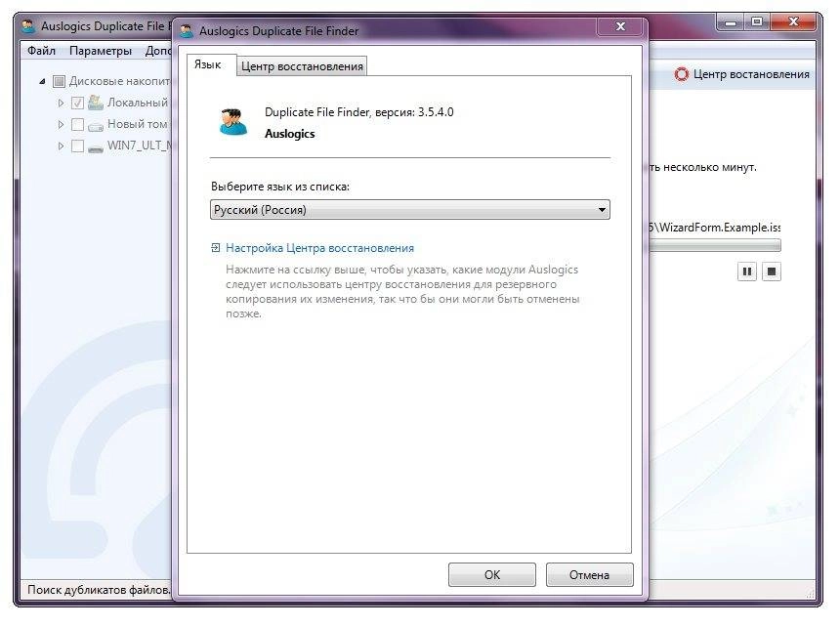This screenshot has height=626, width=840.
Task: Close the main Auslogics window
Action: 793,22
